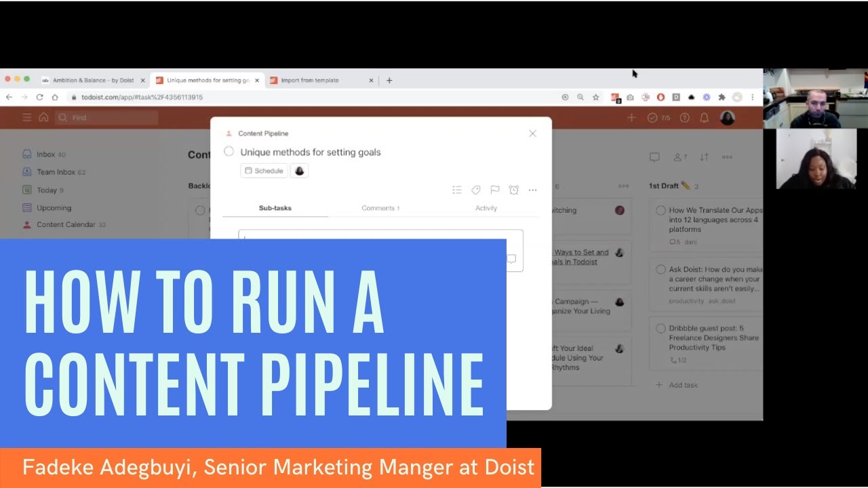This screenshot has height=488, width=868.
Task: Click the Schedule button
Action: [264, 171]
